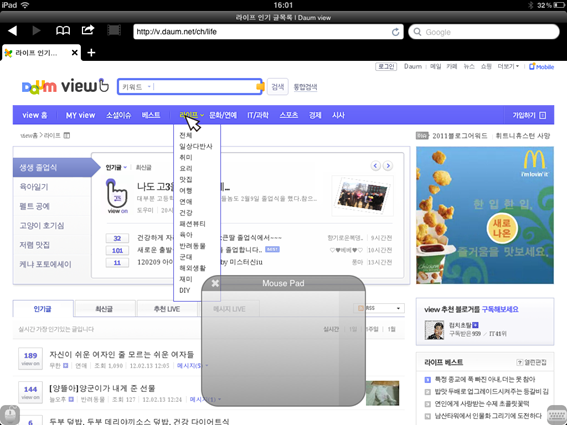The width and height of the screenshot is (567, 425).
Task: Click the 컴치초딸 blogger profile photo
Action: click(434, 330)
